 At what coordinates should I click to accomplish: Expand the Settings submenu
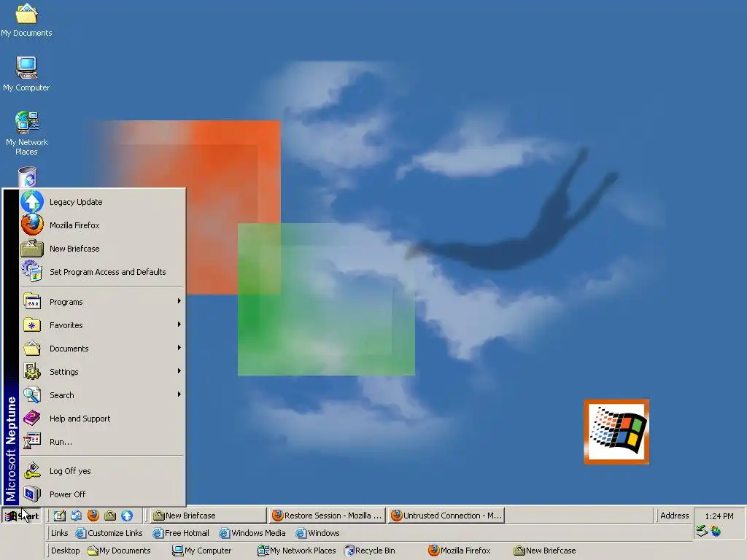102,372
